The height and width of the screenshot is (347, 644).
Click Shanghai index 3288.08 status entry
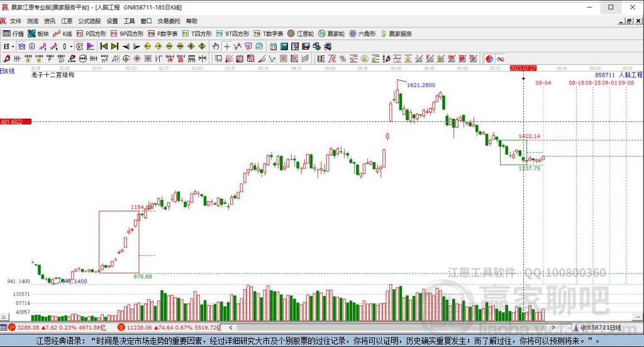tap(57, 328)
